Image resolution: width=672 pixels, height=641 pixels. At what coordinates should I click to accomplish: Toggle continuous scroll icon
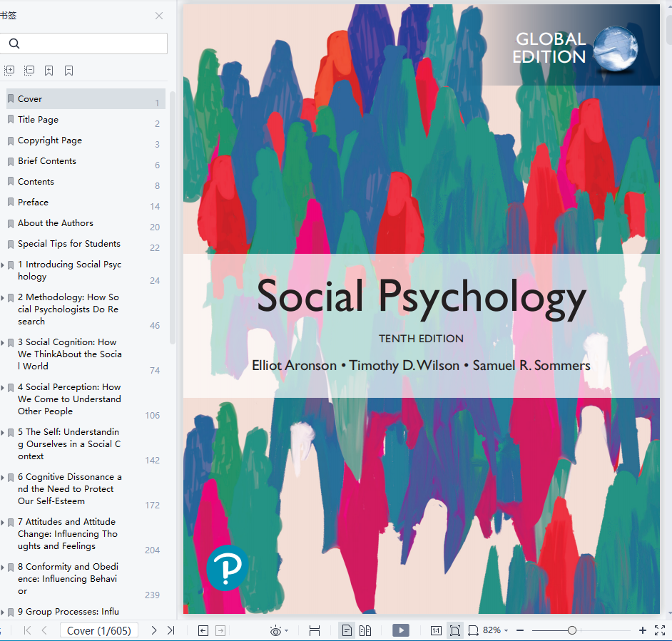[x=315, y=630]
